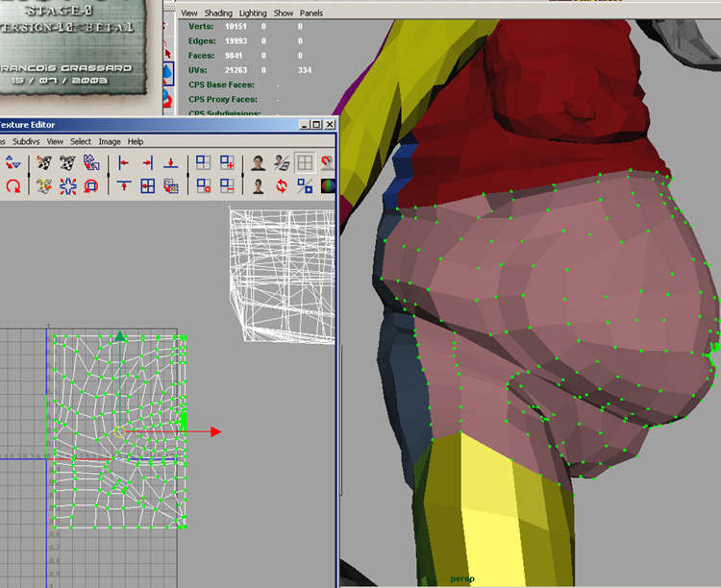Viewport: 721px width, 588px height.
Task: Click Show in the viewport menu bar
Action: pos(284,13)
